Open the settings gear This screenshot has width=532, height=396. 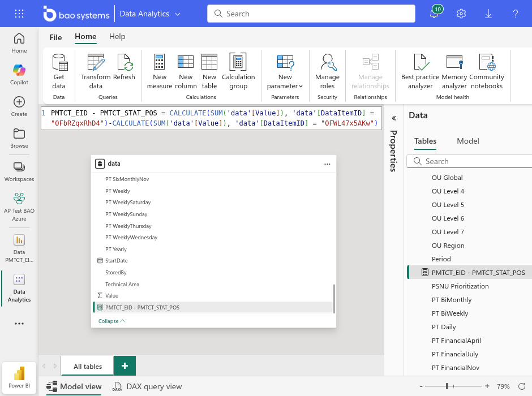coord(461,14)
